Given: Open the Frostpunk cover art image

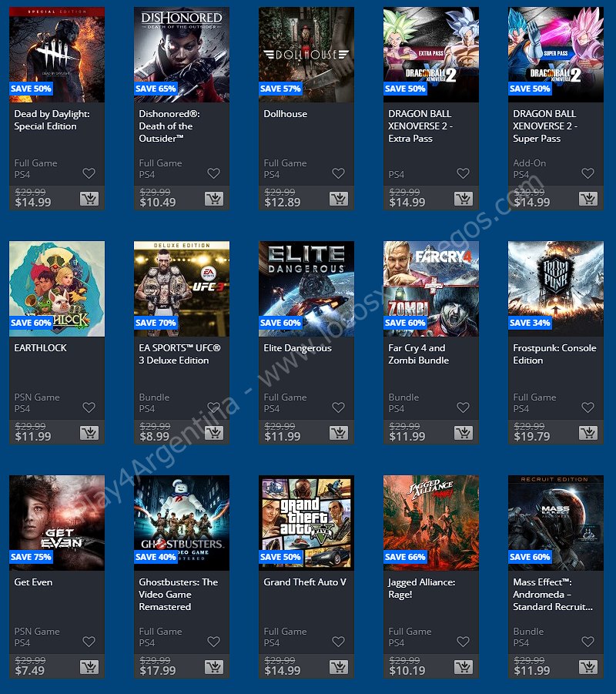Looking at the screenshot, I should [x=556, y=289].
